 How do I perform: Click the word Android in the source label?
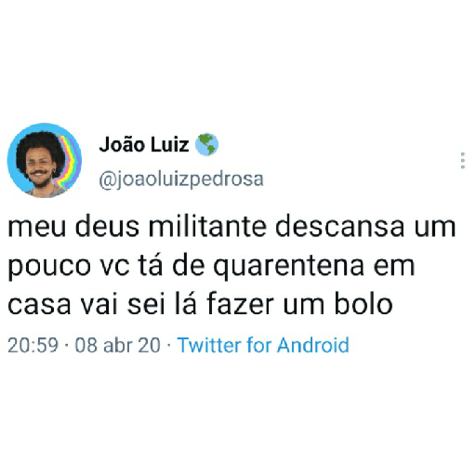(x=313, y=345)
